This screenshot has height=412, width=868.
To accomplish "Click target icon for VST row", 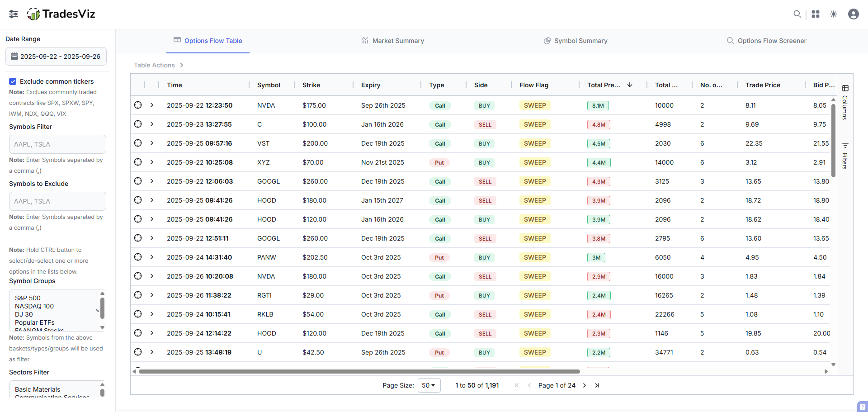I will coord(138,143).
